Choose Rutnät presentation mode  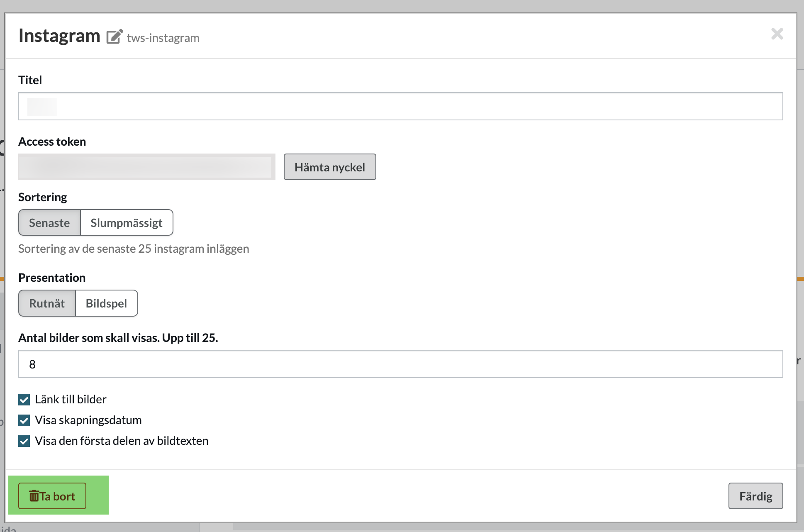point(47,303)
